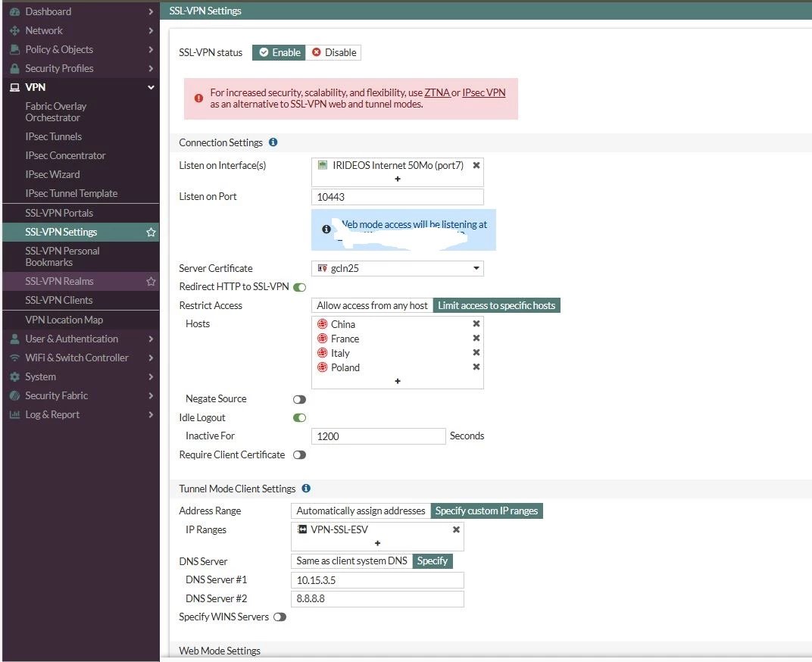Collapse the VPN menu chevron
The height and width of the screenshot is (662, 812).
[x=151, y=87]
